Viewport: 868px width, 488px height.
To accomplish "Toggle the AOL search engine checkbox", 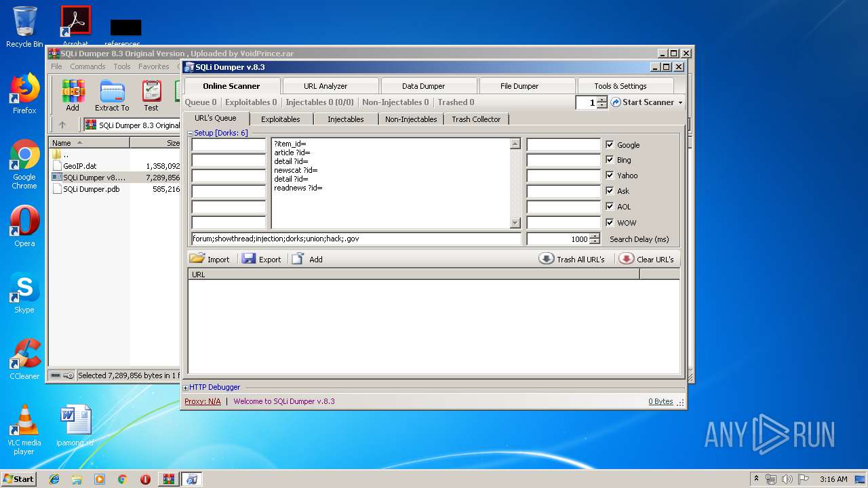I will [x=610, y=206].
